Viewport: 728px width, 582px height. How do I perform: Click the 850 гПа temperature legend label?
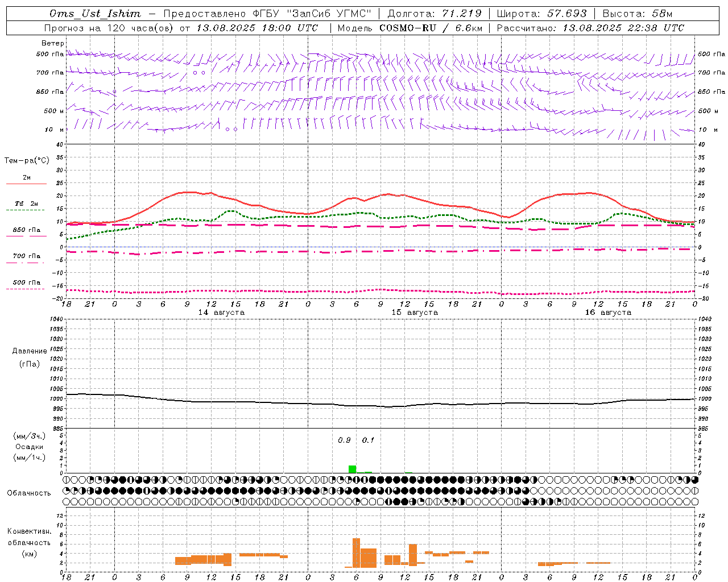tap(27, 230)
